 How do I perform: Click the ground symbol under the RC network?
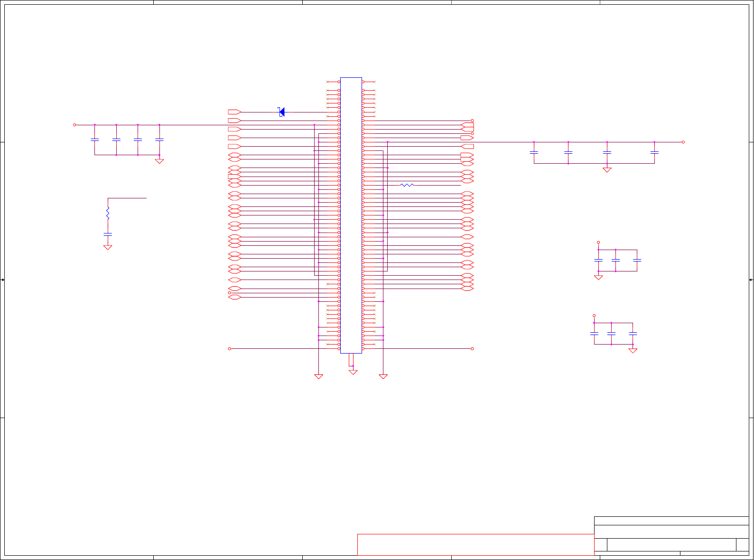click(x=108, y=247)
